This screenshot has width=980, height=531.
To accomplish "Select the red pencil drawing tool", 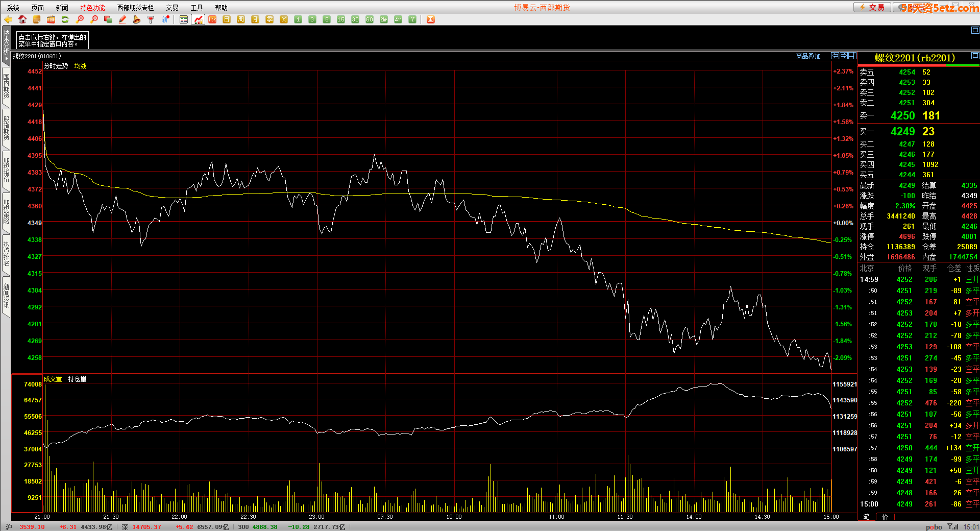I will tap(122, 19).
